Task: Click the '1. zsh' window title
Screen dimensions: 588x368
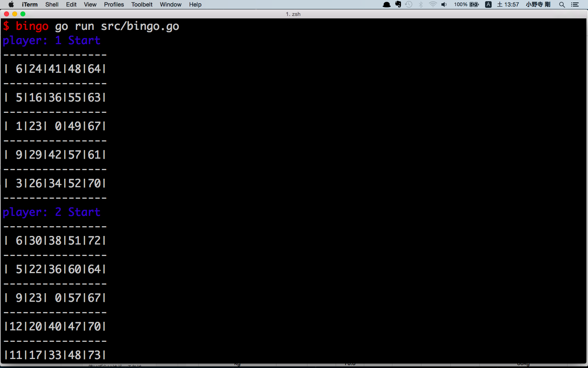Action: (293, 14)
